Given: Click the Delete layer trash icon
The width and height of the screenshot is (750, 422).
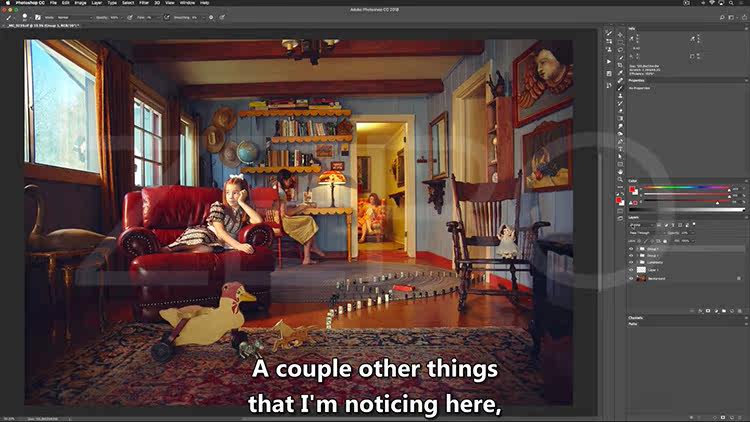Looking at the screenshot, I should click(739, 311).
